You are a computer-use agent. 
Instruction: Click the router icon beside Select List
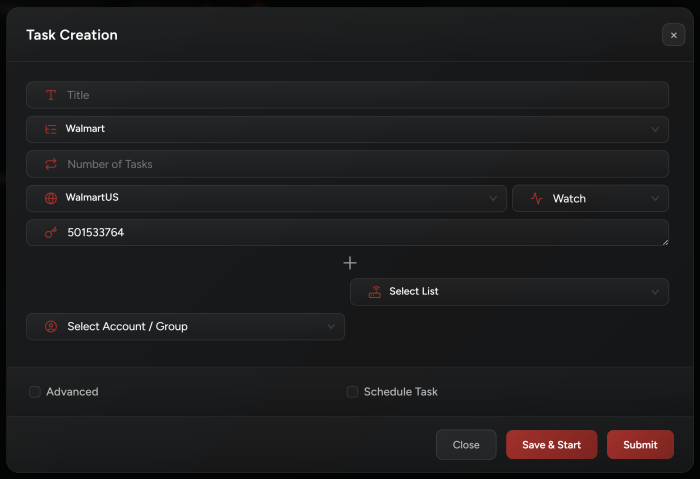[375, 292]
